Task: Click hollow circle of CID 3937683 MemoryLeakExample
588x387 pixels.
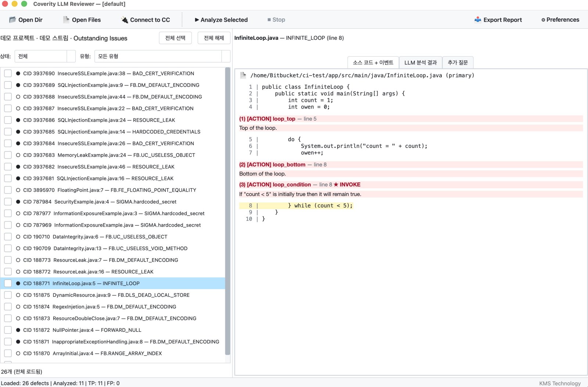Action: tap(18, 155)
